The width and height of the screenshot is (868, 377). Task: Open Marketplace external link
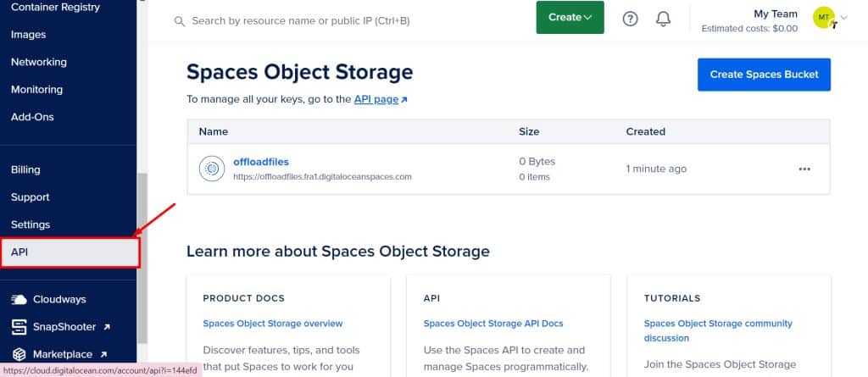click(x=70, y=354)
